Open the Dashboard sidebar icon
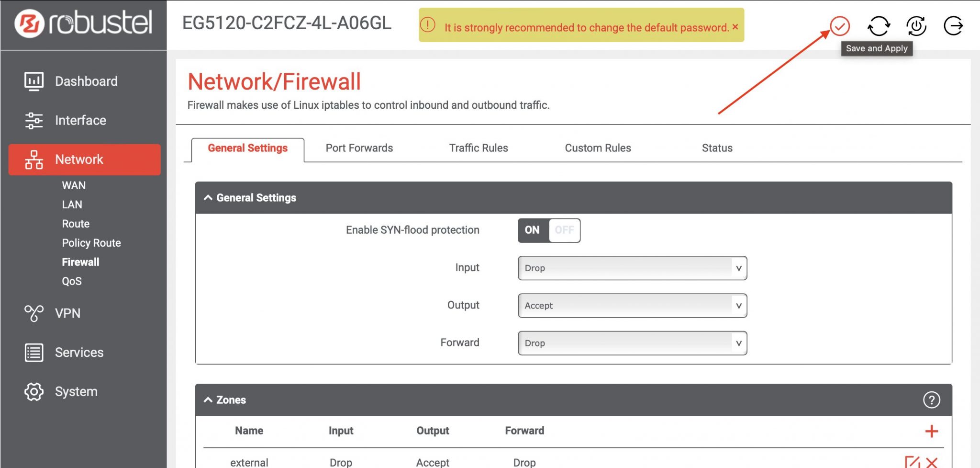Viewport: 980px width, 468px height. (33, 81)
